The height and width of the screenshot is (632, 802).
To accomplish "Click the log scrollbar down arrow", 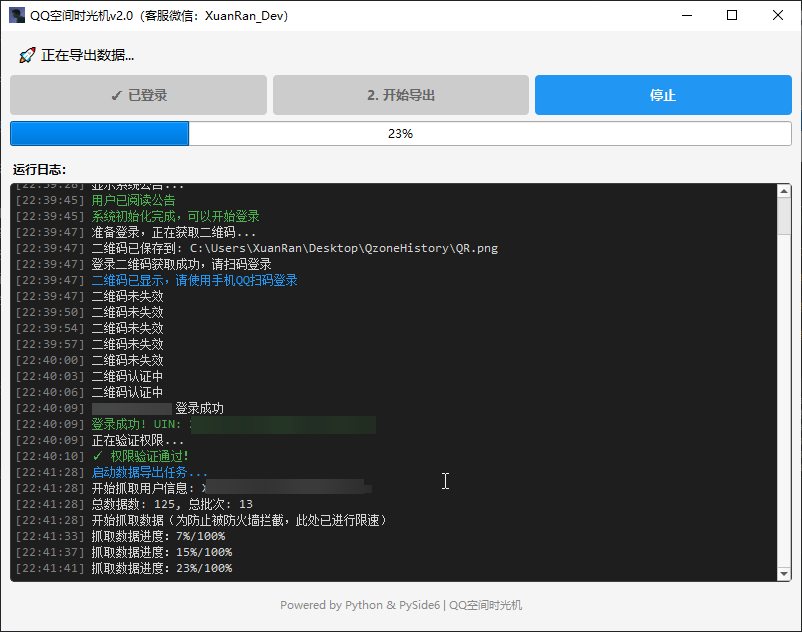I will tap(783, 573).
